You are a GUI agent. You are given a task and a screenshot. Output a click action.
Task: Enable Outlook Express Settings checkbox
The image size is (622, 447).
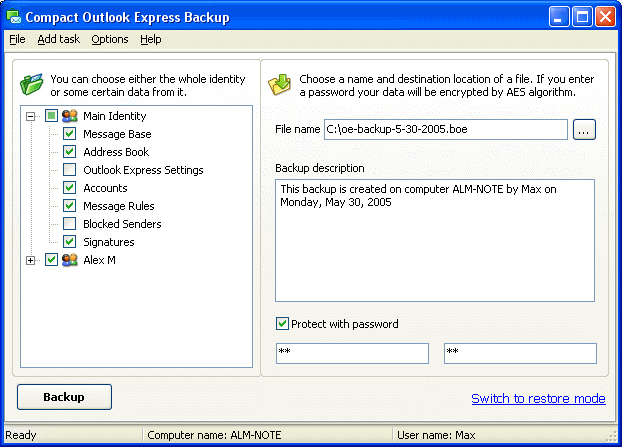pyautogui.click(x=70, y=170)
